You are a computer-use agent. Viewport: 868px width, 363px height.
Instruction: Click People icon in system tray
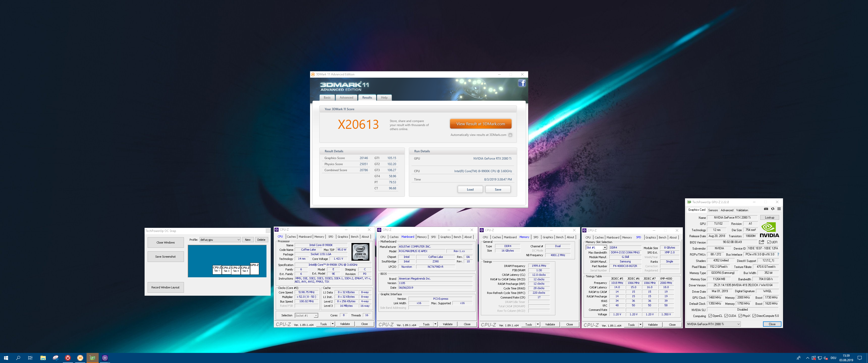(798, 358)
